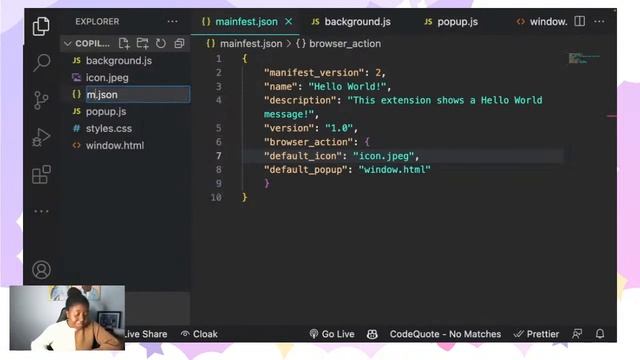
Task: Open editor more actions menu
Action: [x=599, y=21]
